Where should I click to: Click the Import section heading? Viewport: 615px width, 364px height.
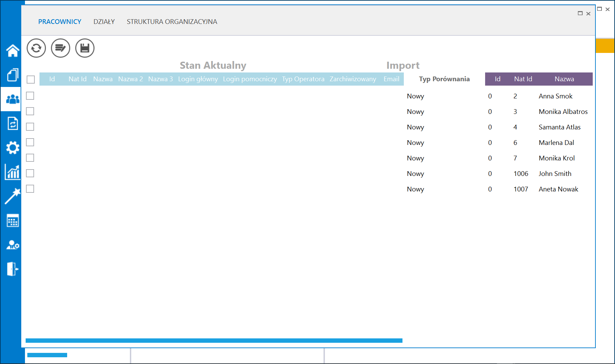coord(403,65)
